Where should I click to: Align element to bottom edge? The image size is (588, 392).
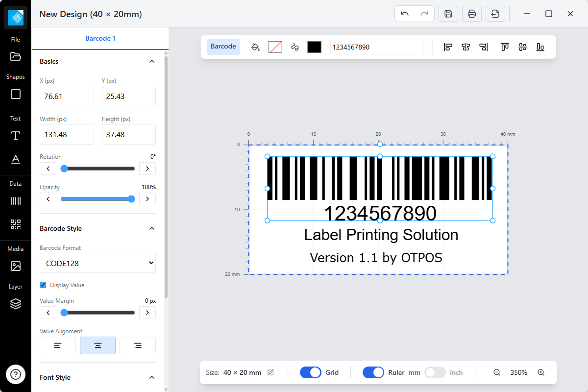click(x=540, y=47)
